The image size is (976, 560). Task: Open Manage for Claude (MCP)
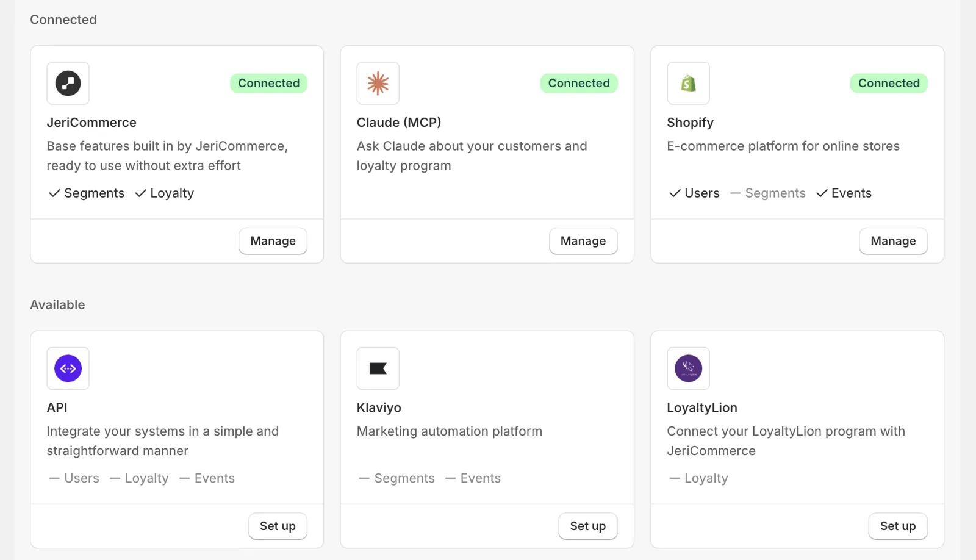coord(583,241)
